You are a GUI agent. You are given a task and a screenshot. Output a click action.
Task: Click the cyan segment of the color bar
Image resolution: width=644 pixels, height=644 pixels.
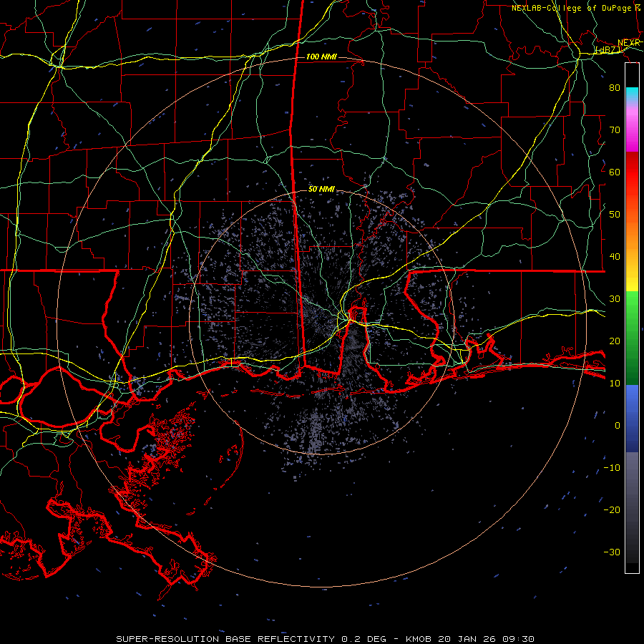tap(632, 93)
